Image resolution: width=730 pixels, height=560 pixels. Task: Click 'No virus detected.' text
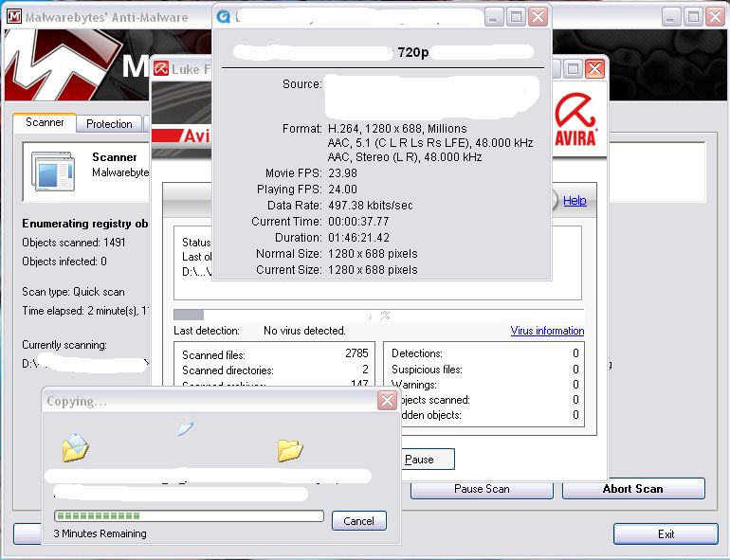point(304,331)
